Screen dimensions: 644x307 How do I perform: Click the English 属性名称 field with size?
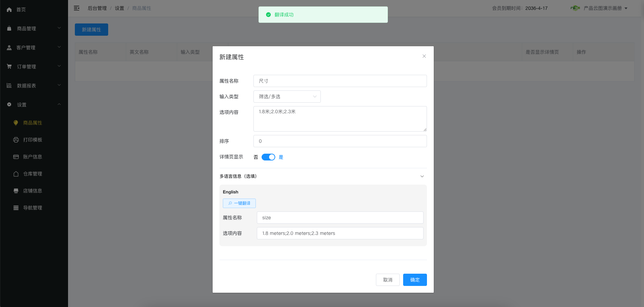tap(340, 218)
